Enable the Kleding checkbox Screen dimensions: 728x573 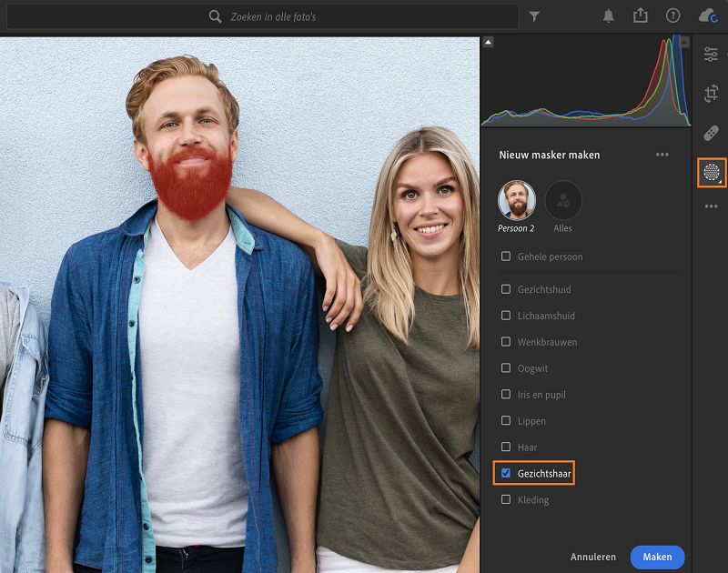[x=506, y=499]
